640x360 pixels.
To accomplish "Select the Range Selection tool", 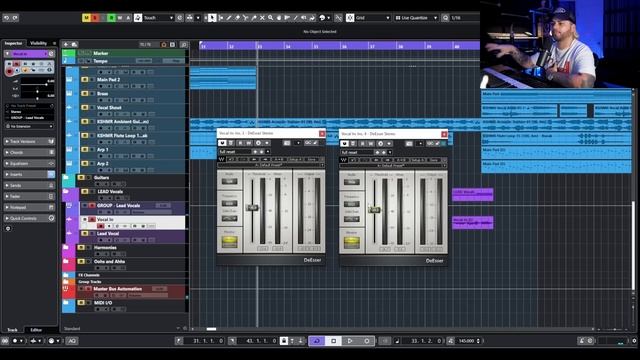I will coord(221,18).
